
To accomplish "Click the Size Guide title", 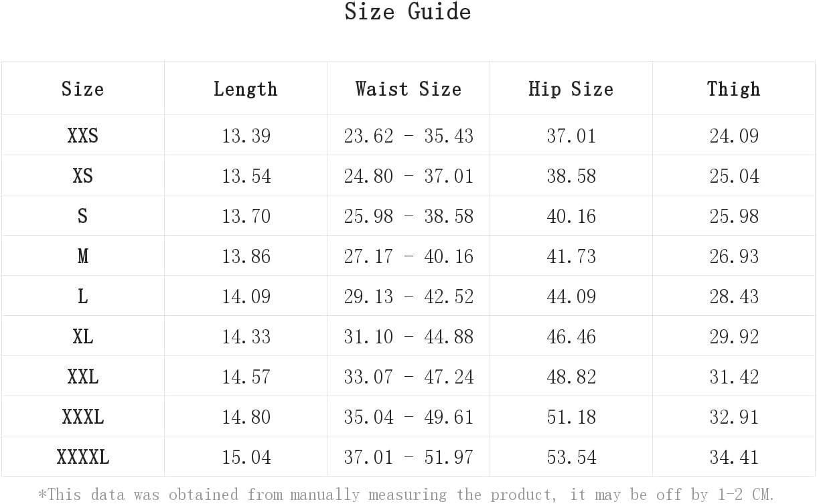I will coord(408,12).
